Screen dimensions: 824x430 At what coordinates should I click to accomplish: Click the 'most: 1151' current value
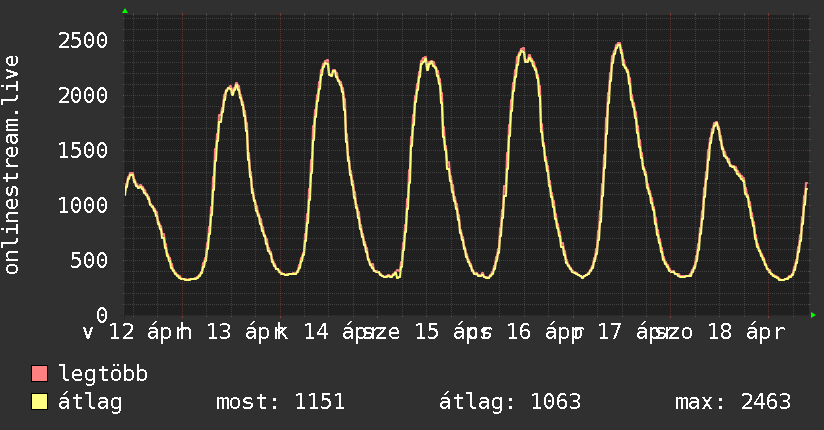tap(280, 403)
